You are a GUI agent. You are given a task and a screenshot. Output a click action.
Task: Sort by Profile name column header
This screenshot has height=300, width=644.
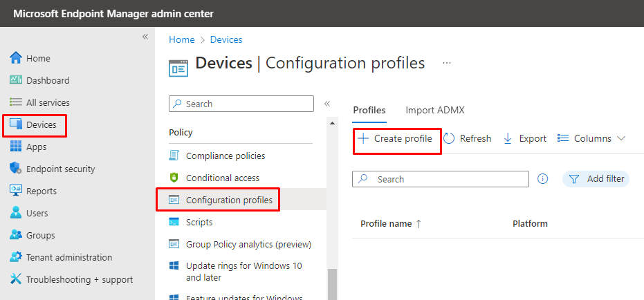pyautogui.click(x=391, y=224)
